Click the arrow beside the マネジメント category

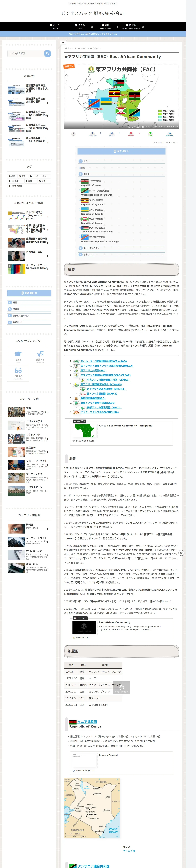coord(48,439)
